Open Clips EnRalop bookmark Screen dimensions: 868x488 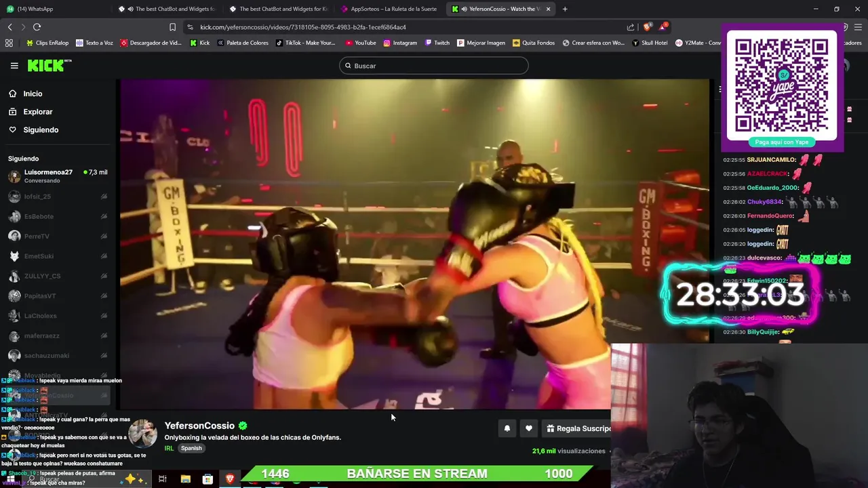(47, 43)
